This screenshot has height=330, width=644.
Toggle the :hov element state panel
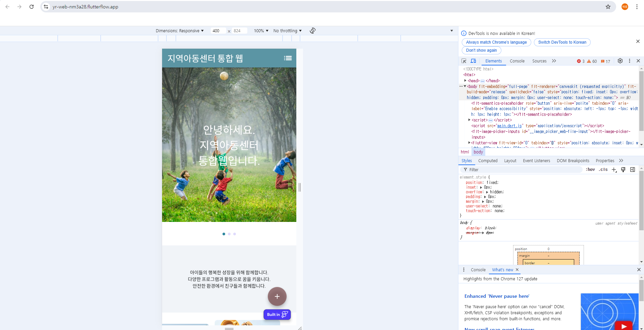[590, 170]
